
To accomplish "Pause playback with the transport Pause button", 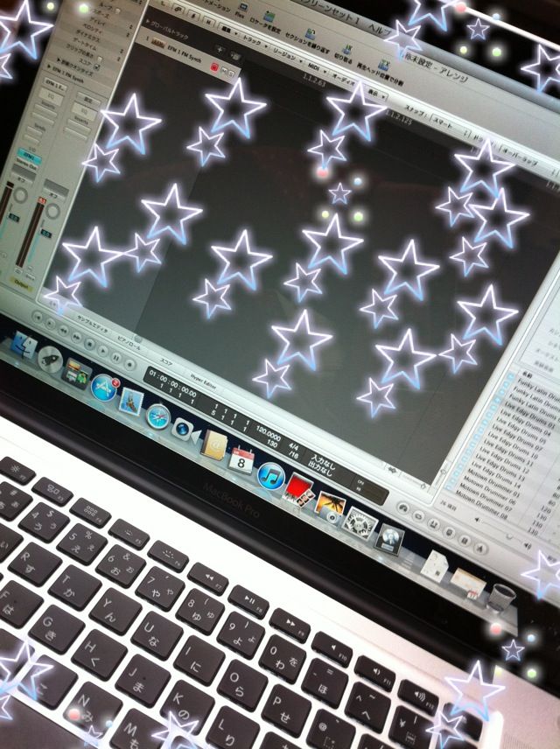I will (115, 358).
